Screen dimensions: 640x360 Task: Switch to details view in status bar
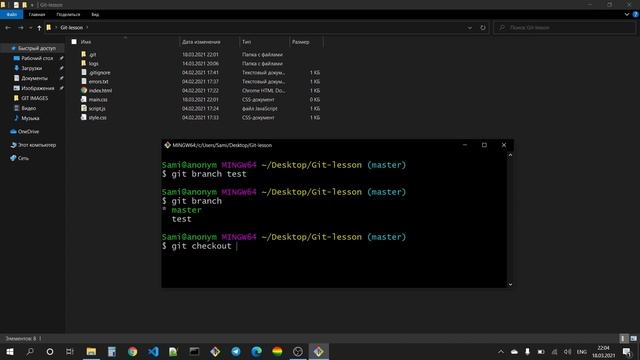tap(623, 338)
